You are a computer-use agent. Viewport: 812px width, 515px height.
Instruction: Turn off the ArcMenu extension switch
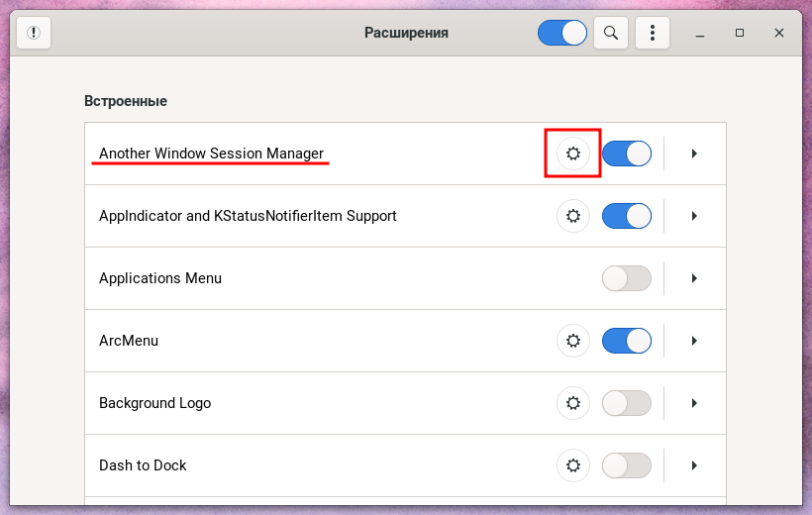pyautogui.click(x=627, y=341)
